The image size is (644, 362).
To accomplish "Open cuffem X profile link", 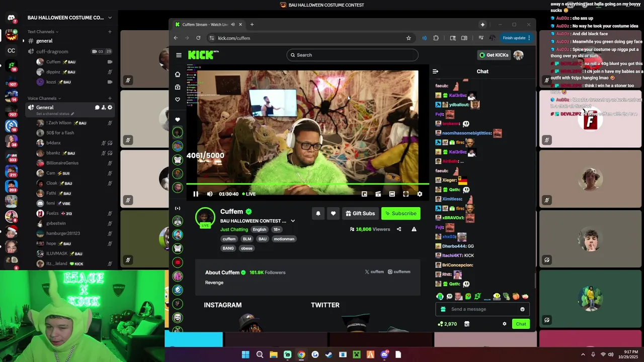I will (x=374, y=272).
